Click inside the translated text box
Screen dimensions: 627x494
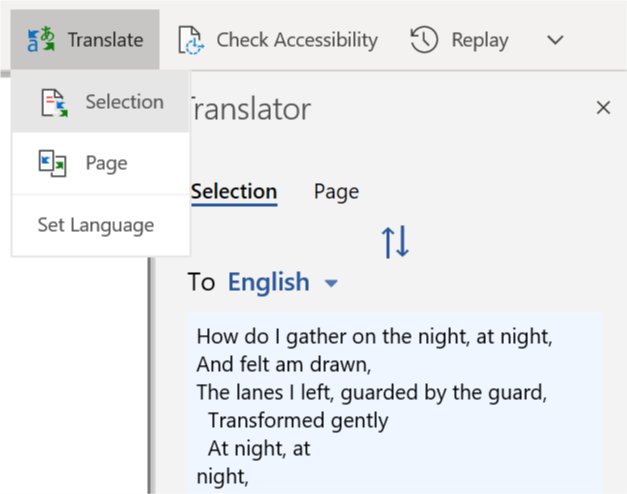pos(395,400)
